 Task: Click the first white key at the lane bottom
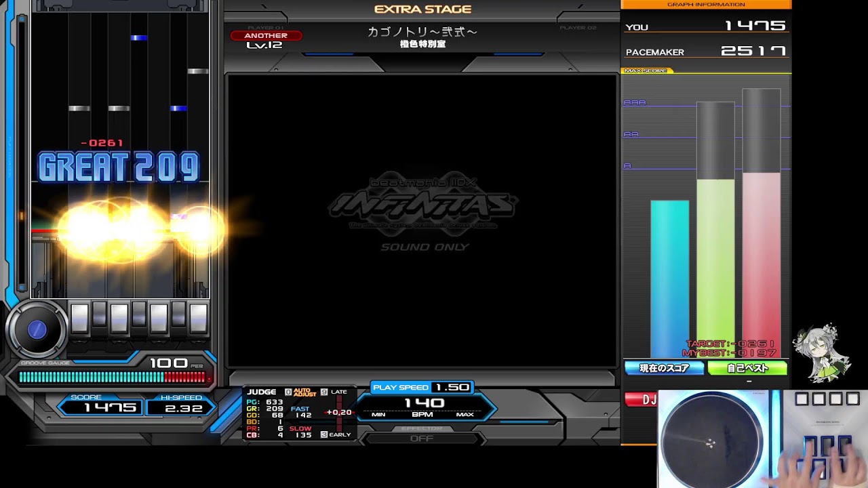(x=79, y=318)
